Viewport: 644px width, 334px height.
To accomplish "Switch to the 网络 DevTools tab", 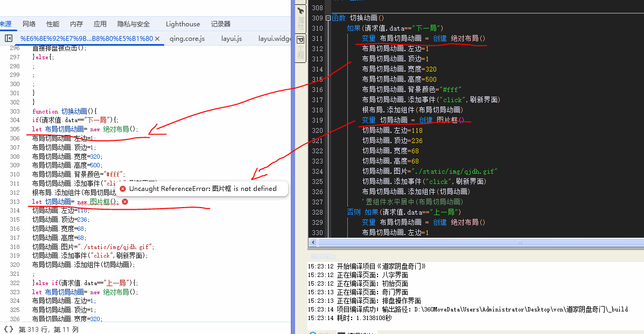I will 29,24.
